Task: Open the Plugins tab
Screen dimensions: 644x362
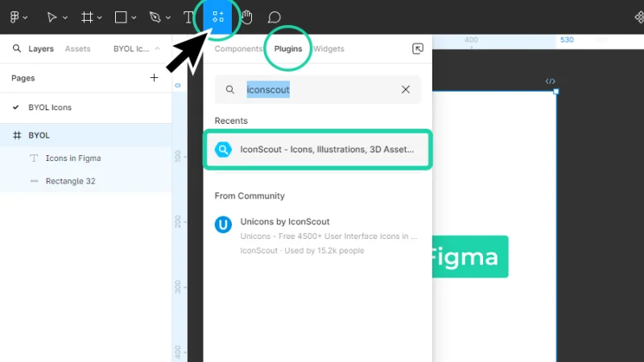Action: 288,48
